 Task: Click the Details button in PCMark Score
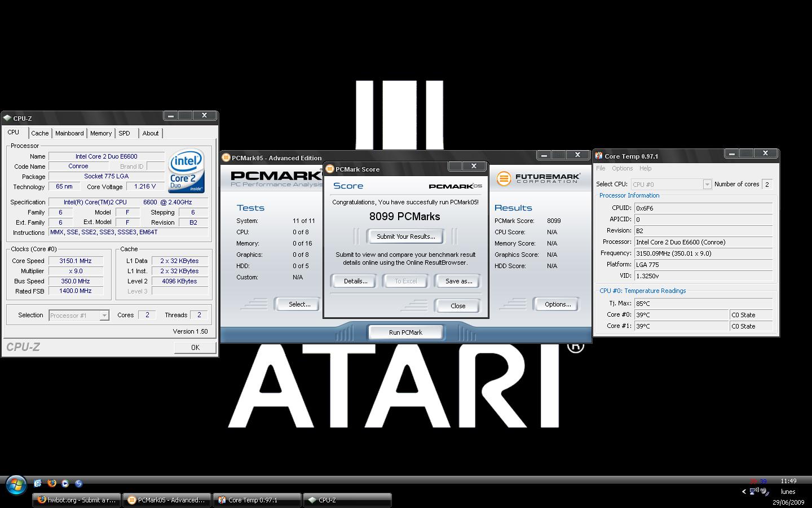point(355,281)
